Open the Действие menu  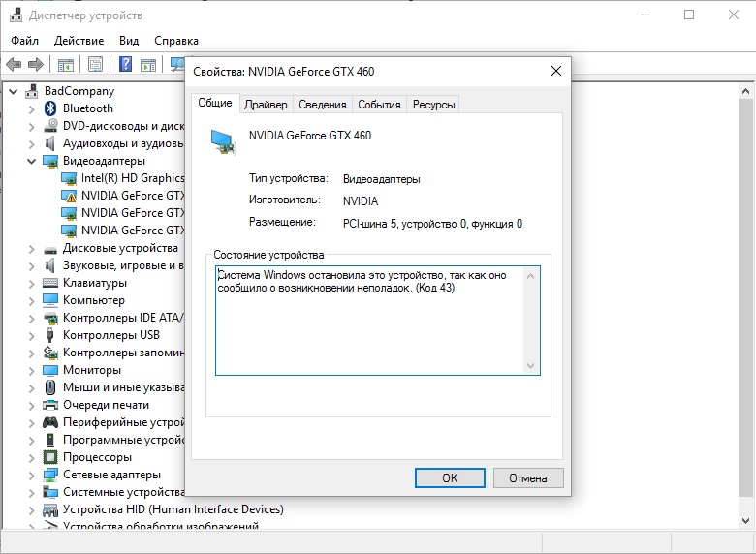(x=79, y=41)
